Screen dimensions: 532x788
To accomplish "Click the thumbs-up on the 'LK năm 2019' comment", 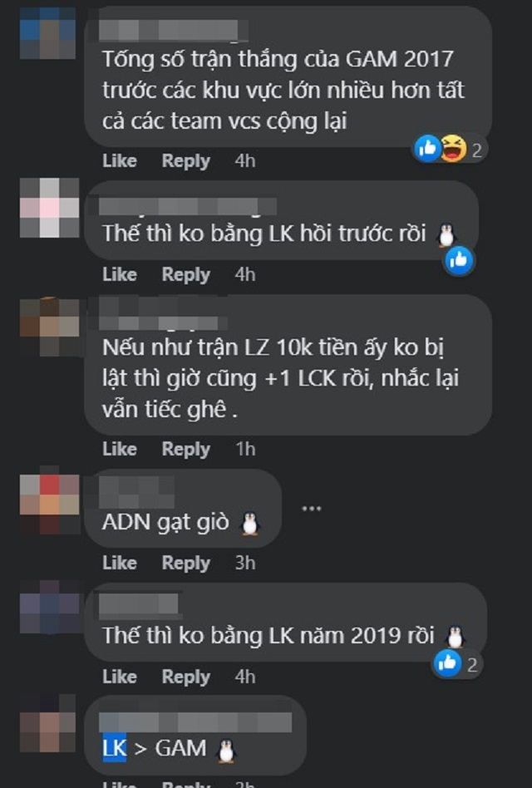I will coord(447,663).
